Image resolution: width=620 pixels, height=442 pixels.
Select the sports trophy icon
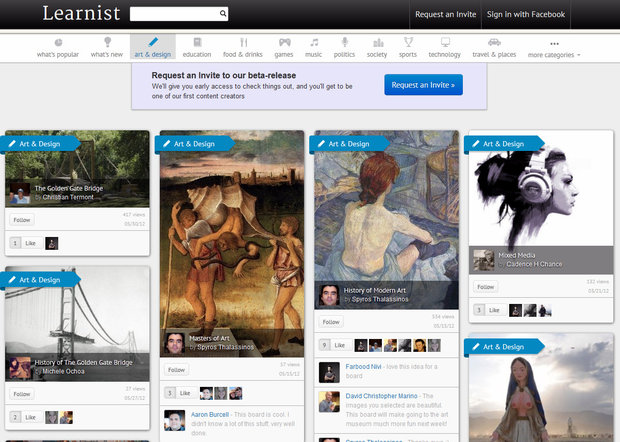(407, 42)
